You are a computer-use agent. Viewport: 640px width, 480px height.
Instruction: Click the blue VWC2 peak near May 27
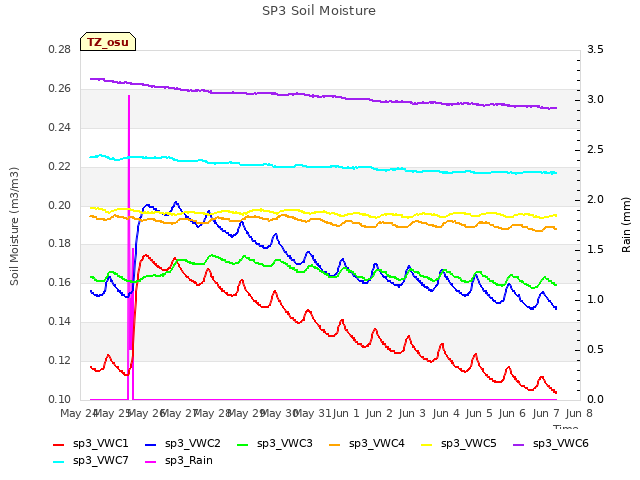(176, 202)
